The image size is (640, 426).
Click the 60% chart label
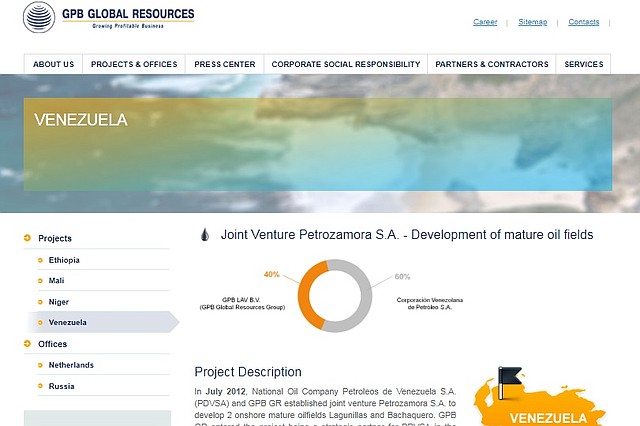(402, 277)
